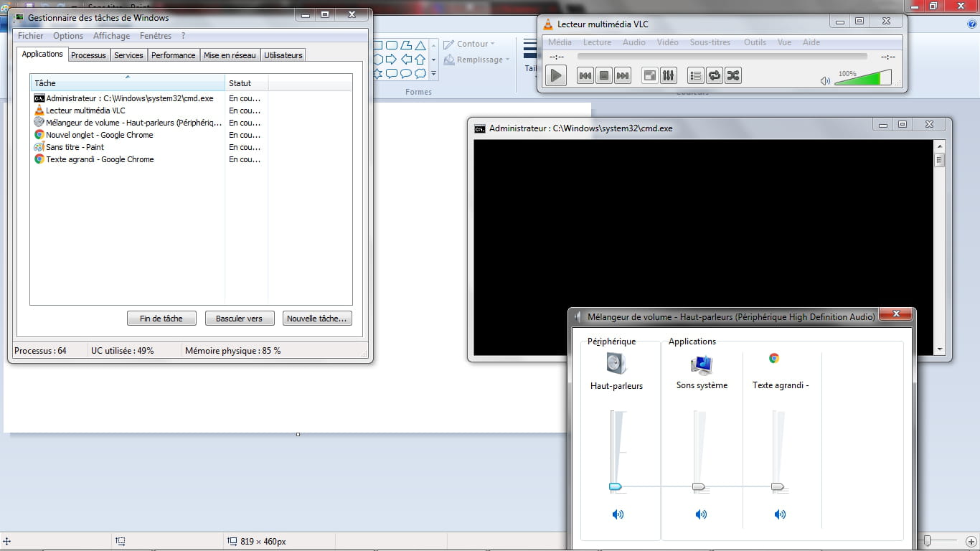Open Paint Remplissage fill dropdown

tap(476, 60)
